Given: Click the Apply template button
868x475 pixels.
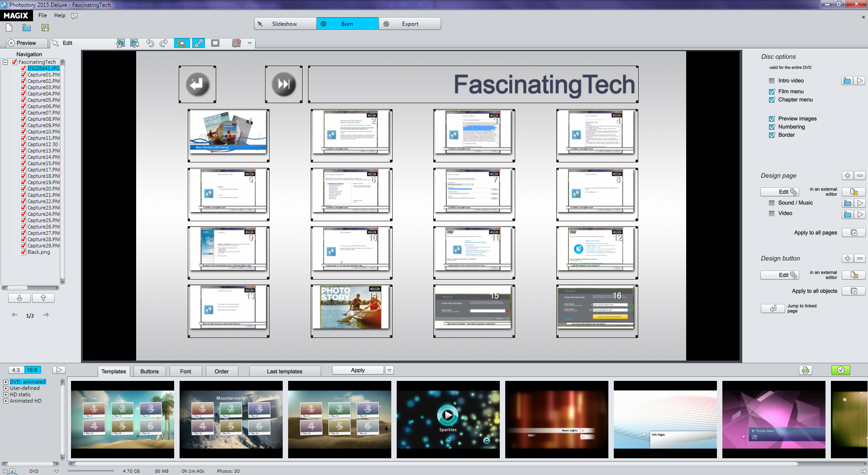Looking at the screenshot, I should (x=358, y=370).
